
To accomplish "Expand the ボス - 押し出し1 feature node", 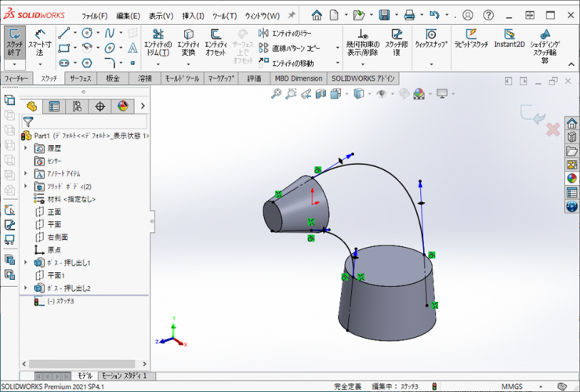I will 26,263.
